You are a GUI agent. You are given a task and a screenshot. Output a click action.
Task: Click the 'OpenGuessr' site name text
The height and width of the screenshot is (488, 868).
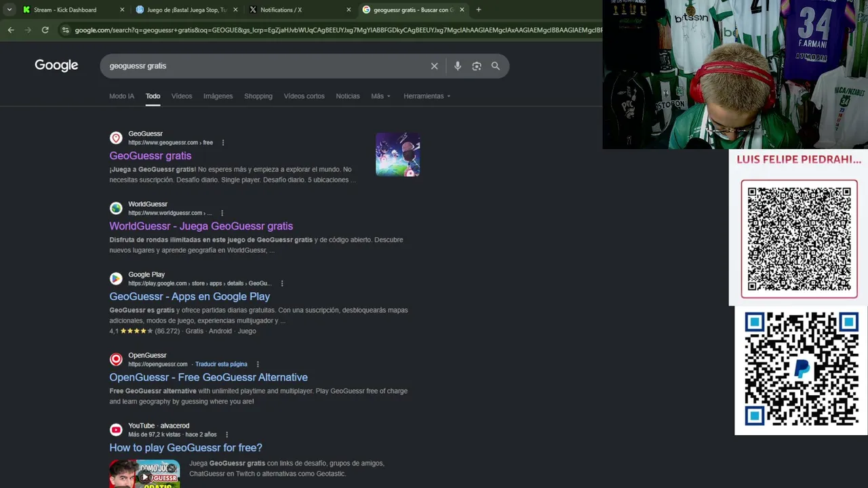[x=147, y=355]
